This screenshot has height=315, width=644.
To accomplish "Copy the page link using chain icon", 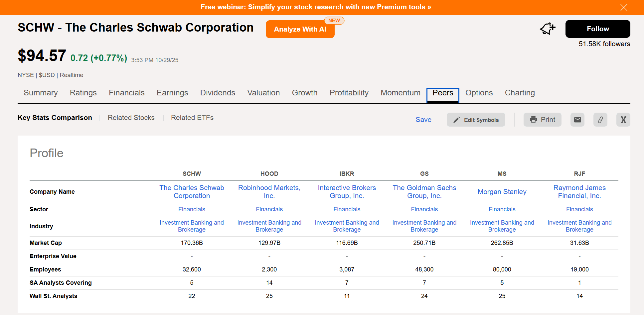I will (600, 120).
